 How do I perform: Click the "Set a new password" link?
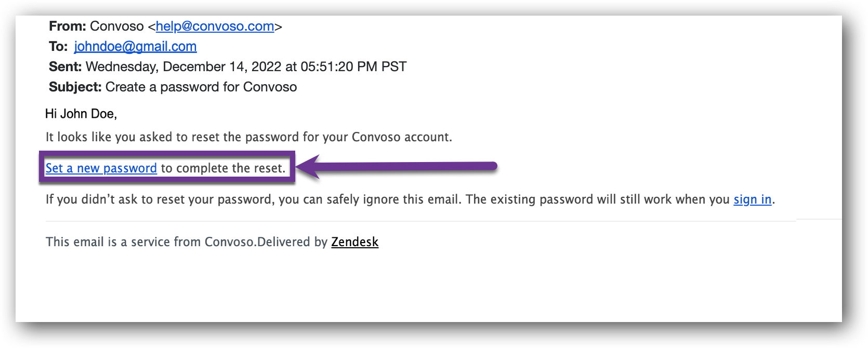coord(101,168)
